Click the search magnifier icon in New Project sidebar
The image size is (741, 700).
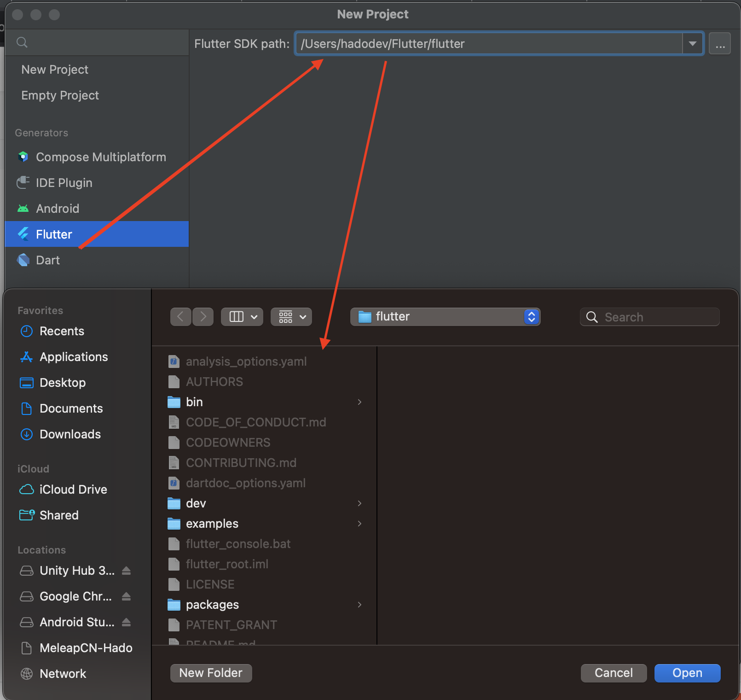click(x=22, y=42)
